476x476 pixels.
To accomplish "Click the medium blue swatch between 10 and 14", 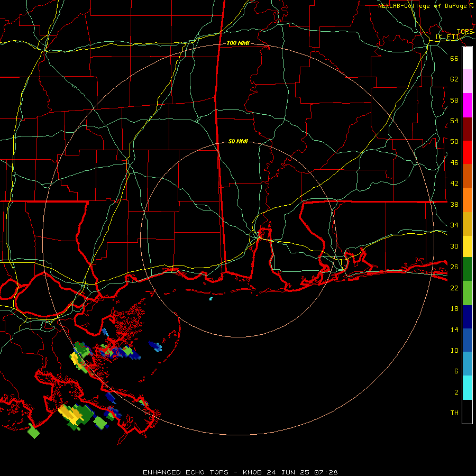I will (467, 340).
